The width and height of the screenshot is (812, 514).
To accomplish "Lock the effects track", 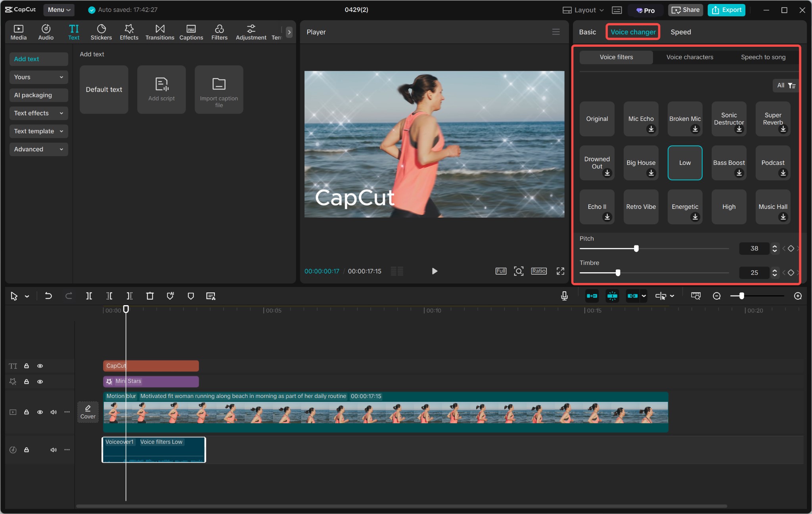I will click(27, 382).
